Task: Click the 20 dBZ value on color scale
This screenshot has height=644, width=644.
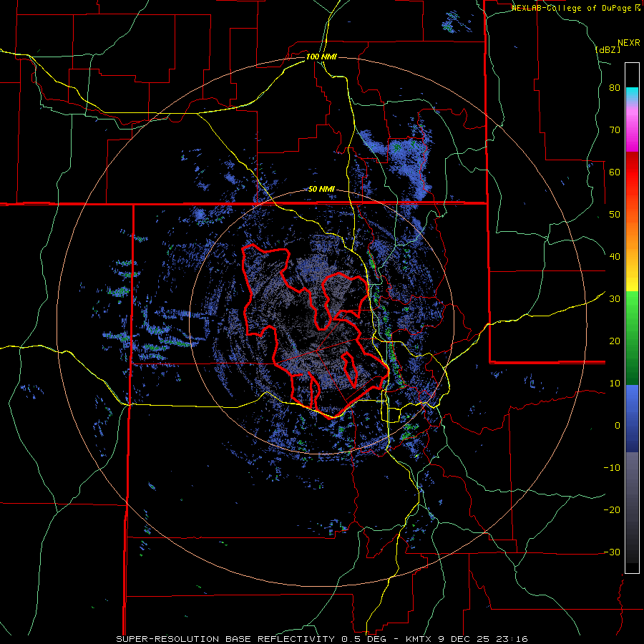Action: (x=615, y=341)
